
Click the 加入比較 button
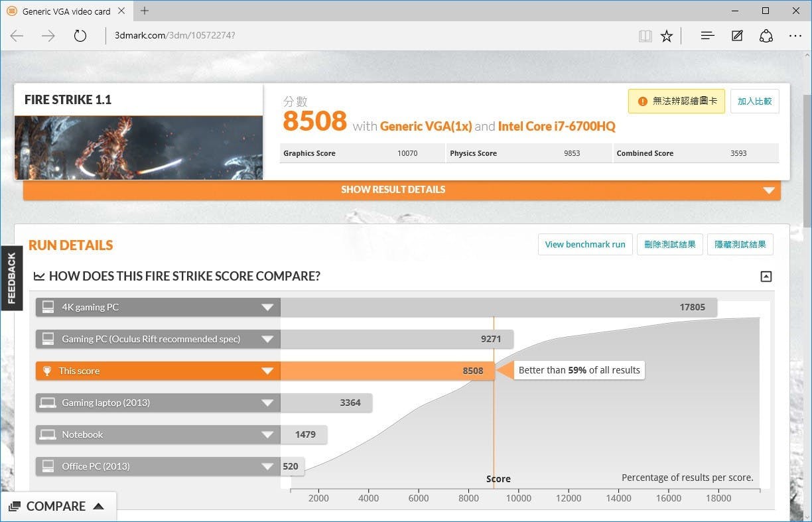coord(754,101)
